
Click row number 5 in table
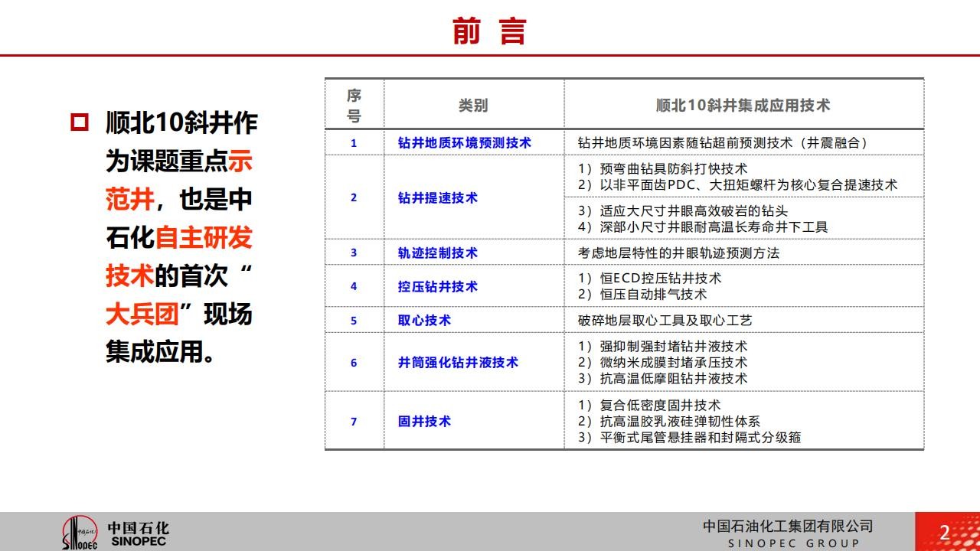(354, 321)
